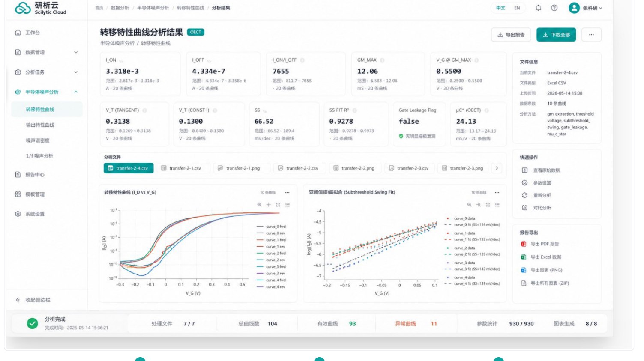
Task: Run 重新分析 from quick actions
Action: coord(536,195)
